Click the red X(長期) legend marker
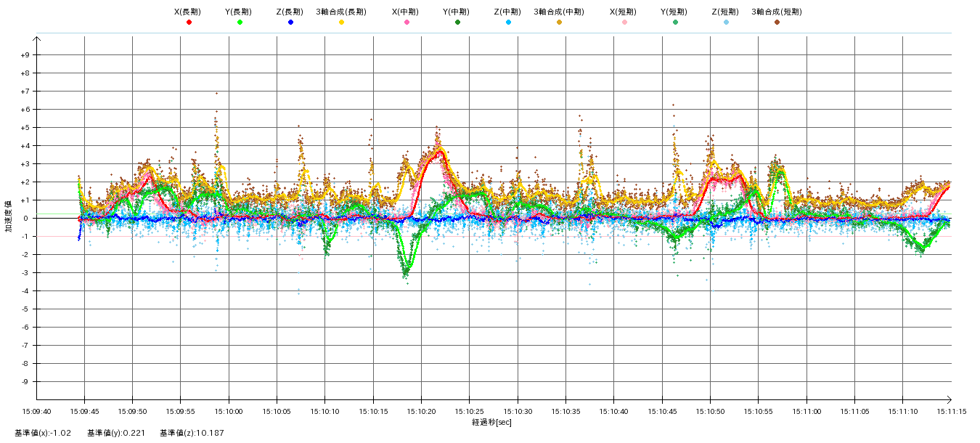980x443 pixels. point(189,23)
